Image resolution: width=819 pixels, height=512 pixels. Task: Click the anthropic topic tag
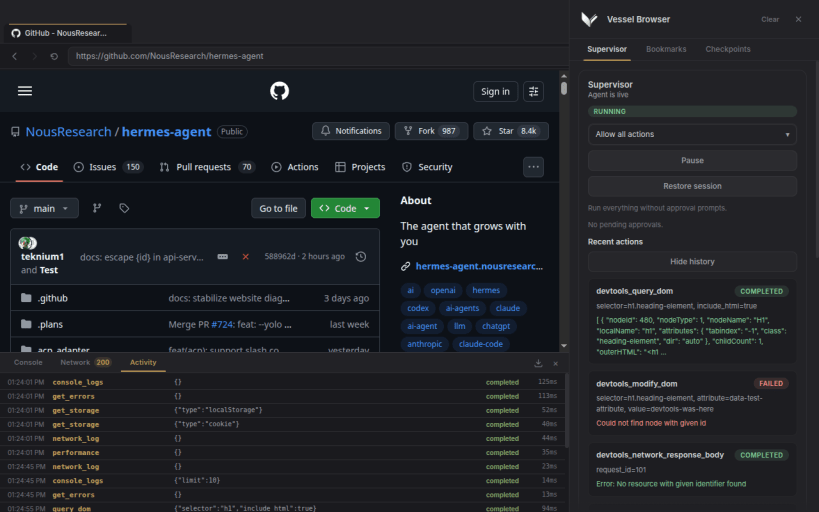[x=425, y=344]
